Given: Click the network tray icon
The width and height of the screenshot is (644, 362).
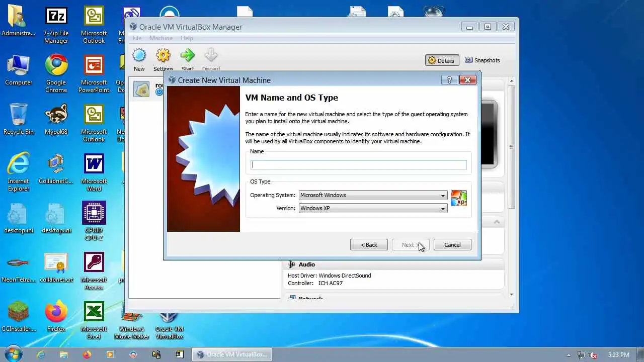Looking at the screenshot, I should coord(581,355).
